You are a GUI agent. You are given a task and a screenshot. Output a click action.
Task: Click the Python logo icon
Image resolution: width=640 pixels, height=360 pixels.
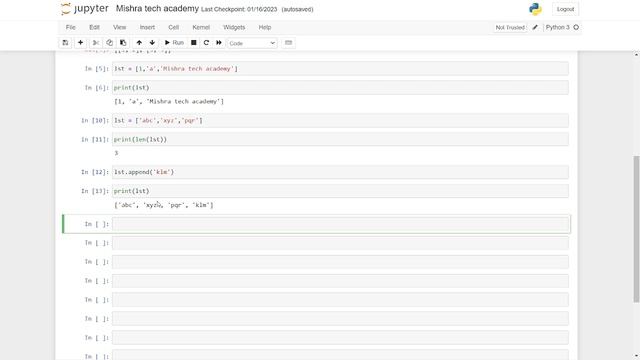coord(535,9)
